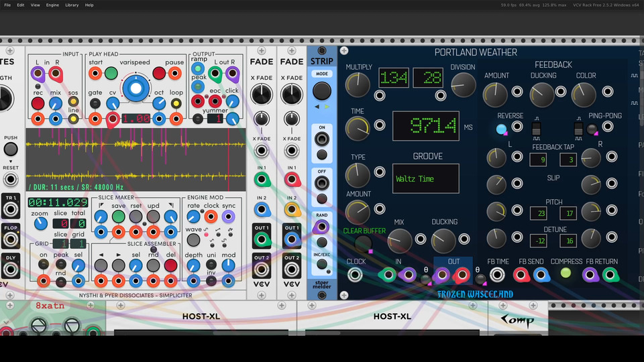Screen dimensions: 644x362
Task: Toggle the red rec button in INPUT
Action: coord(38,103)
